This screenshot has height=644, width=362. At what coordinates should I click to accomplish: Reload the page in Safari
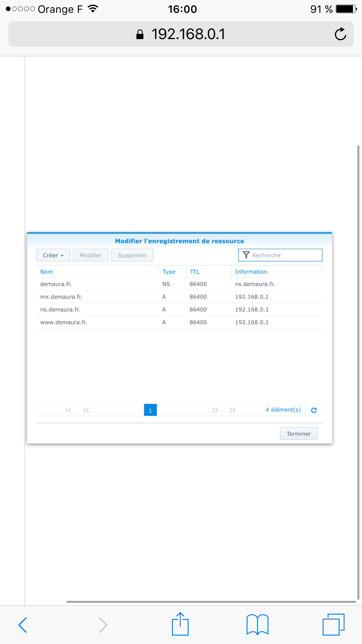(340, 34)
